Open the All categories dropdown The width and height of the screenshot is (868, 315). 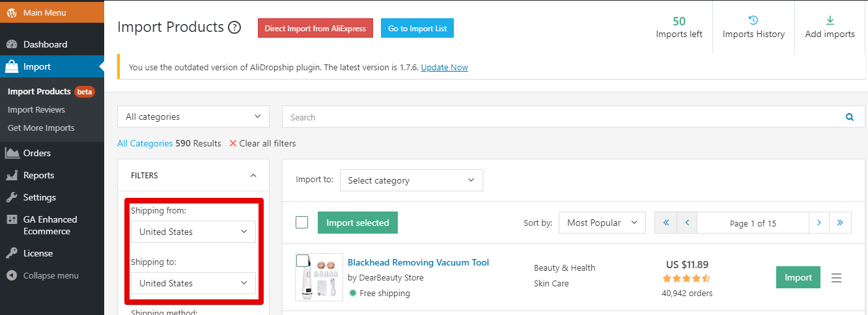pyautogui.click(x=193, y=117)
